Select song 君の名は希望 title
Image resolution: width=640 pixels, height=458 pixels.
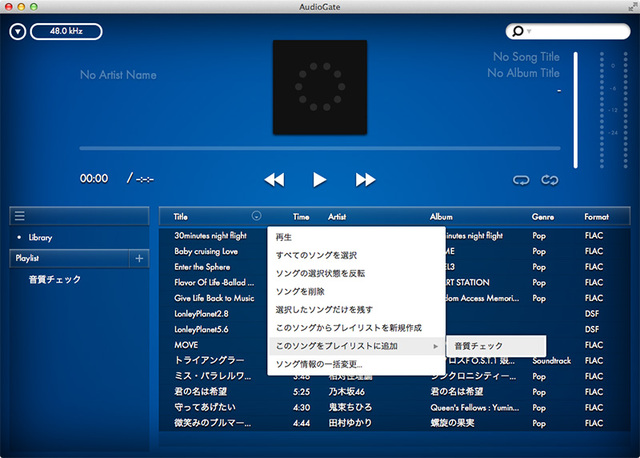200,391
